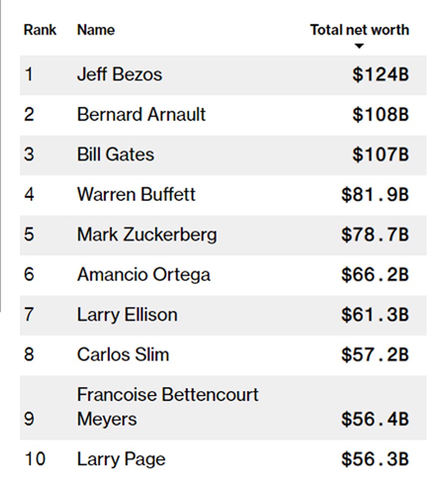Open Jeff Bezos profile link

(119, 75)
